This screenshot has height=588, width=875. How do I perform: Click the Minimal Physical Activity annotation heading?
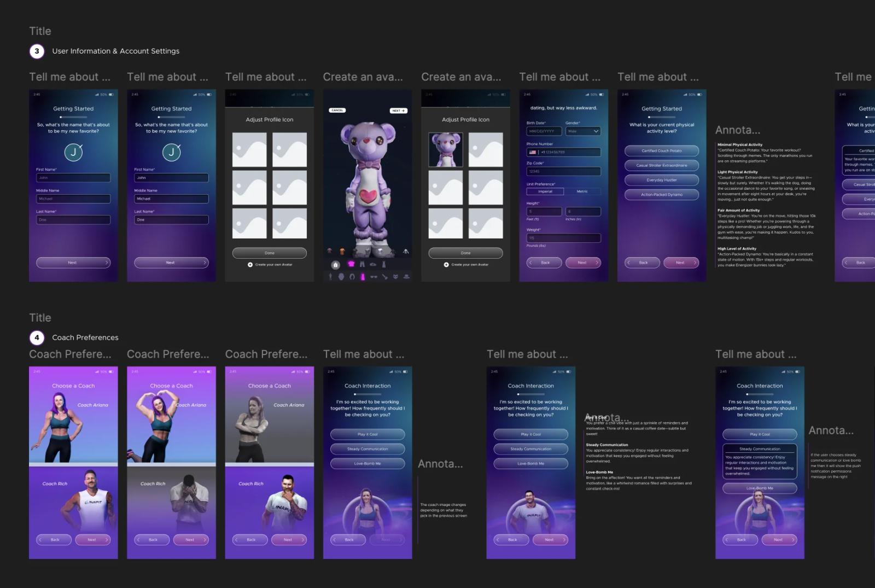point(740,145)
